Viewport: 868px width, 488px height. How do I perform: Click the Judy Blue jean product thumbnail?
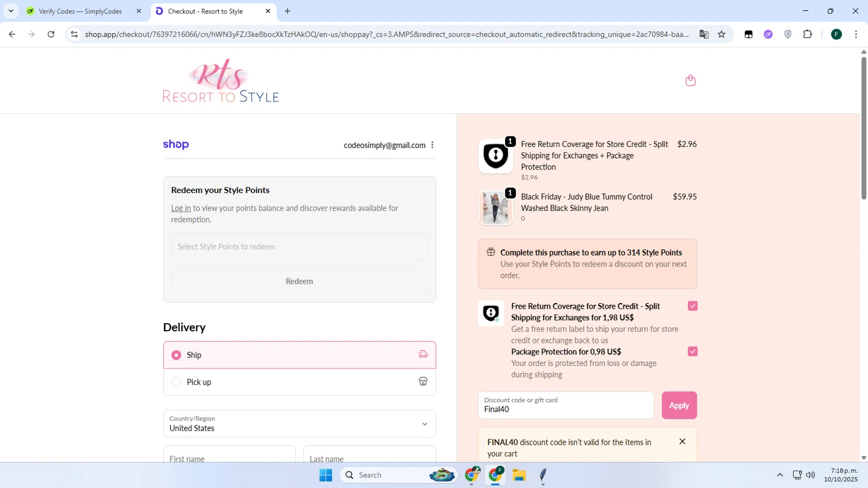[495, 208]
